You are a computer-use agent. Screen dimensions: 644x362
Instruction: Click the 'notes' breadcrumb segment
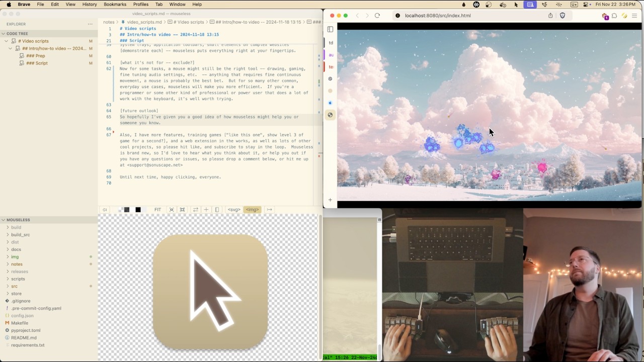(x=109, y=22)
